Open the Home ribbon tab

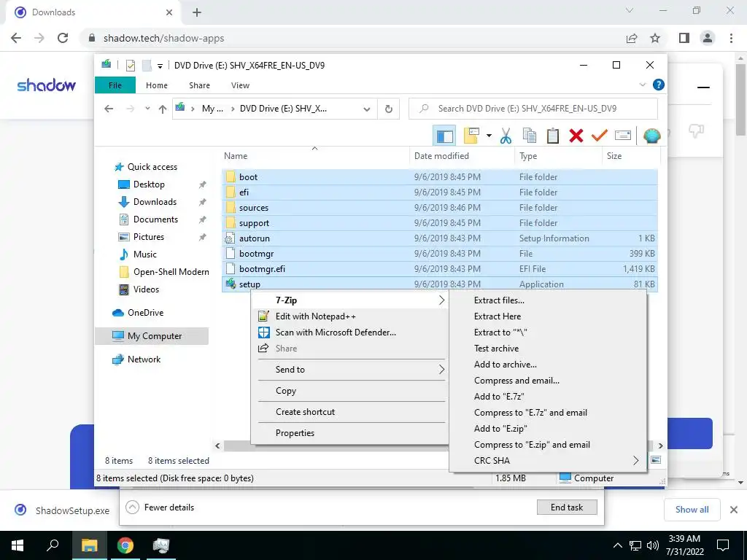click(157, 85)
